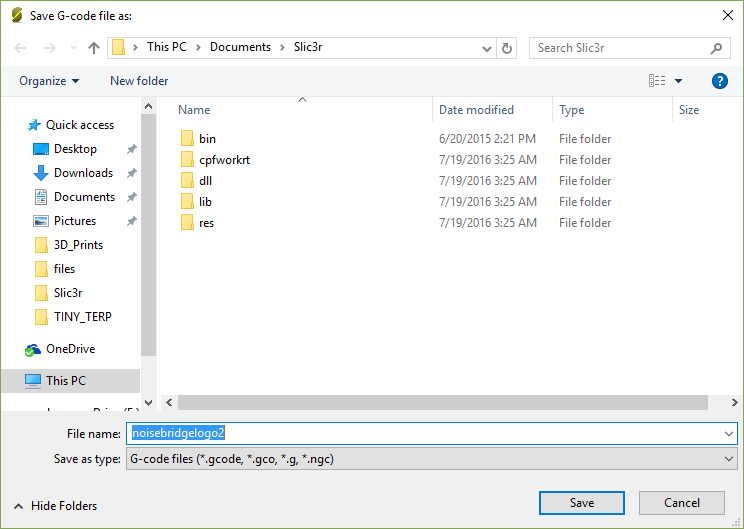Click the change view icon

click(x=657, y=81)
